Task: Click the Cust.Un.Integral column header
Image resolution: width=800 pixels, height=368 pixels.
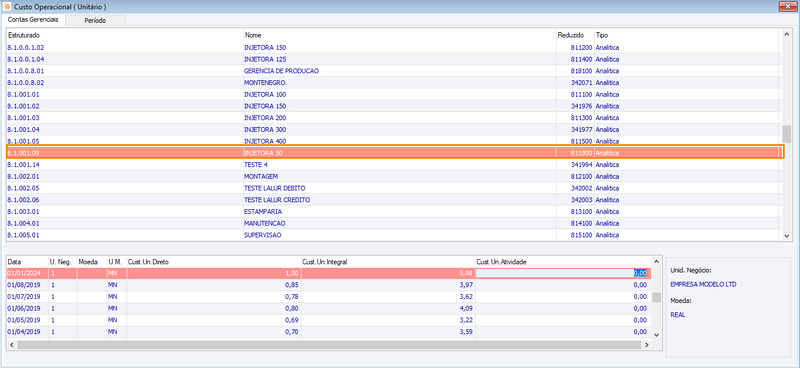Action: (x=388, y=262)
